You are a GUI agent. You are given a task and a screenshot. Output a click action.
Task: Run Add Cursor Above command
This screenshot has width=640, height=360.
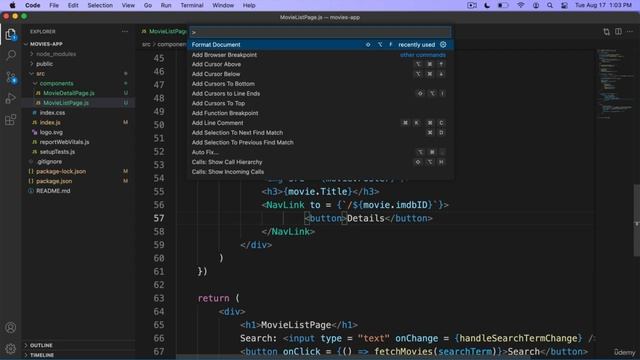320,64
